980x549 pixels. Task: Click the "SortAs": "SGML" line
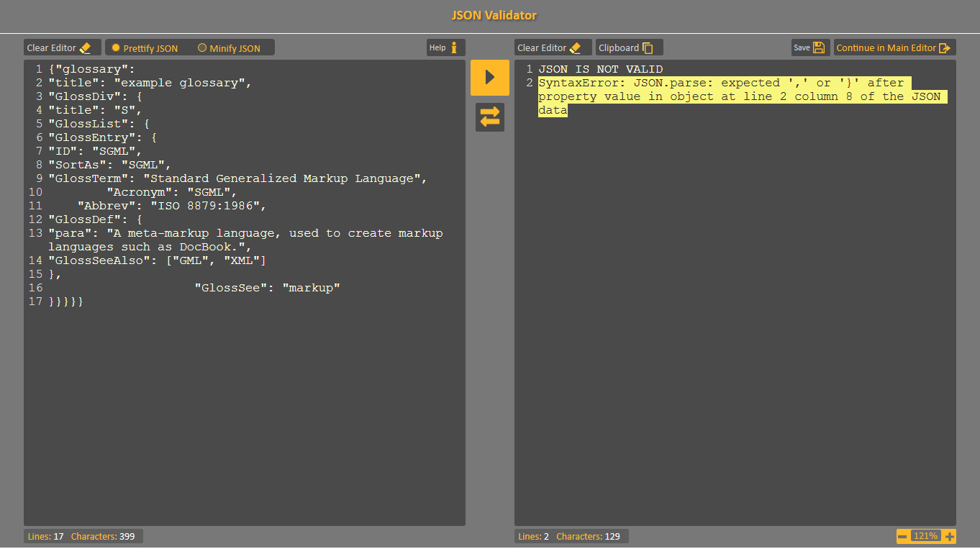pos(110,165)
